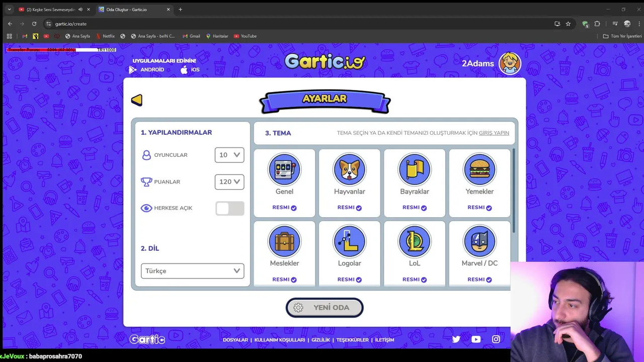The width and height of the screenshot is (644, 362).
Task: Open the İletişim footer link
Action: point(384,340)
